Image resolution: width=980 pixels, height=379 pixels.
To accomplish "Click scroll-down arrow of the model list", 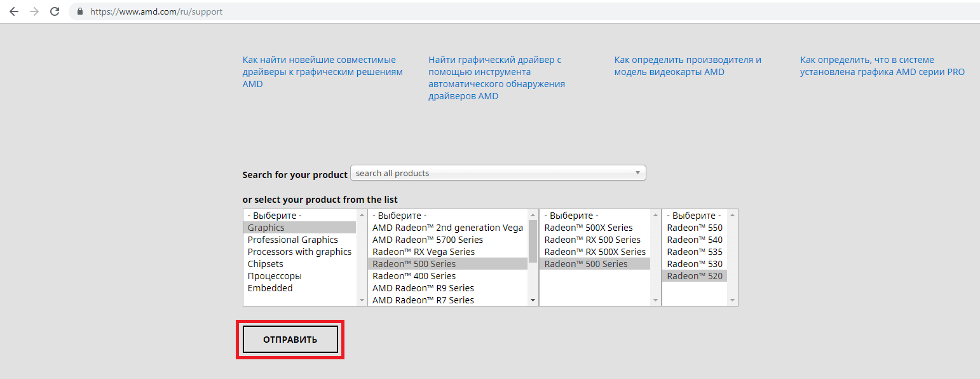I will click(732, 300).
